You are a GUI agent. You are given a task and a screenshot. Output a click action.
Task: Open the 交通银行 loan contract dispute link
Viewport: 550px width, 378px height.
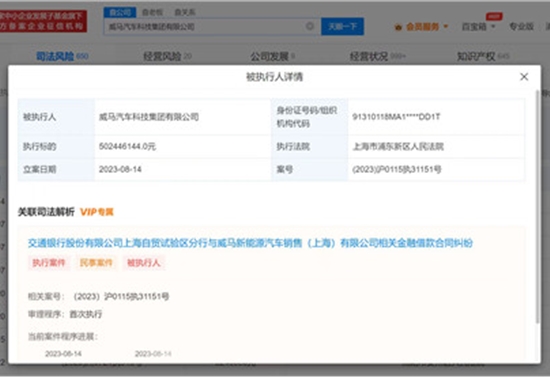click(x=250, y=243)
